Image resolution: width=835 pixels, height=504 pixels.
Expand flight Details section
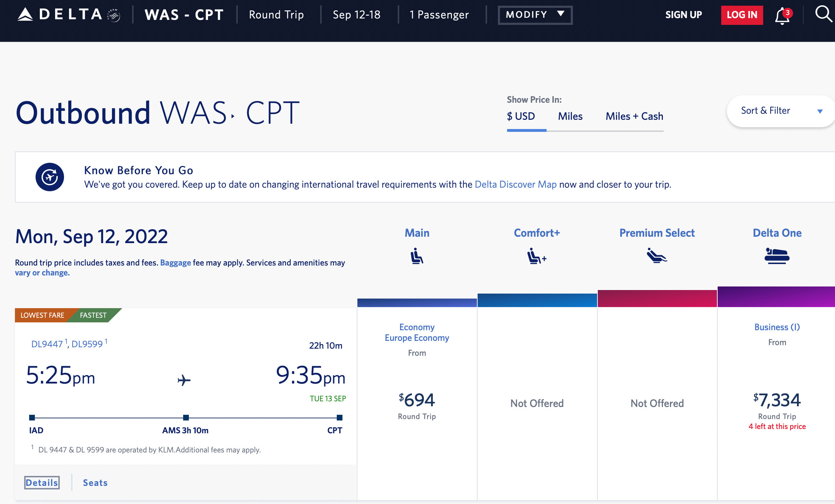click(42, 482)
